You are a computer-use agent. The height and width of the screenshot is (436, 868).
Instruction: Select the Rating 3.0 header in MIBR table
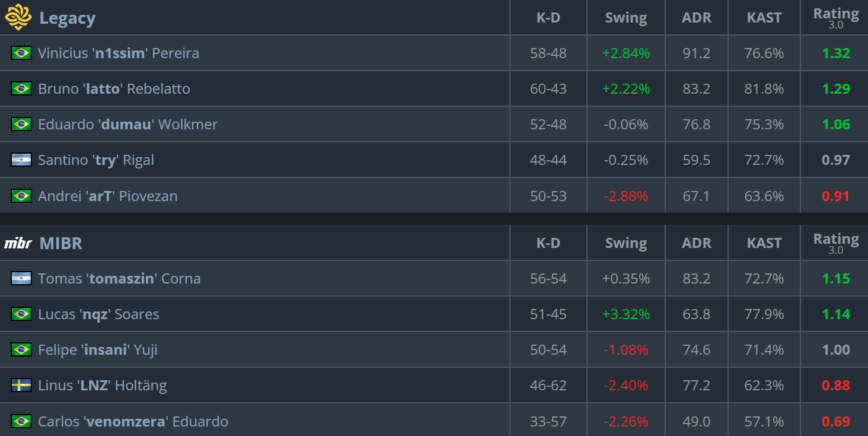coord(836,243)
